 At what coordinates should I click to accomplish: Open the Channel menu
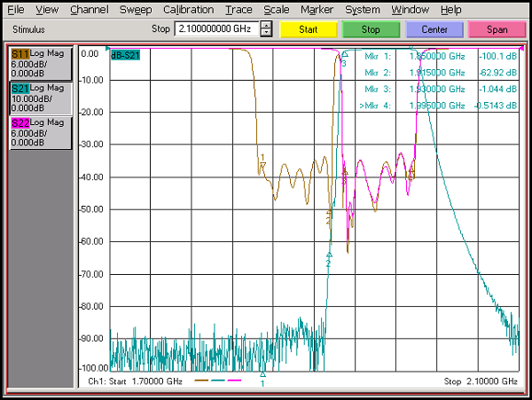click(x=89, y=10)
